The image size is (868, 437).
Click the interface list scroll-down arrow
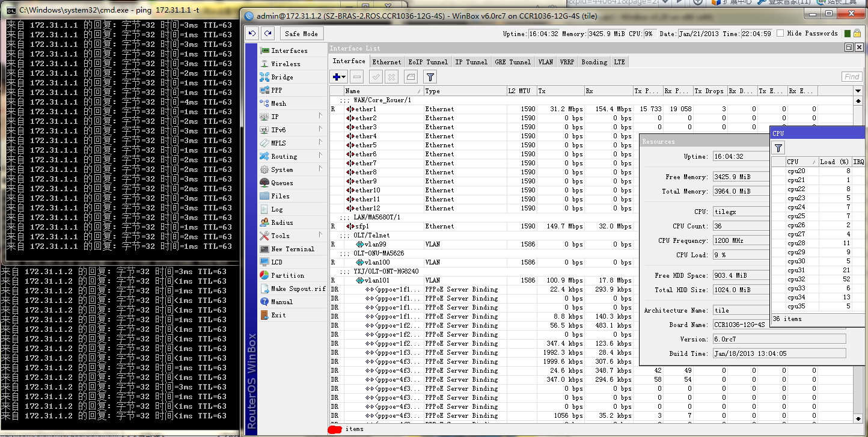click(858, 418)
